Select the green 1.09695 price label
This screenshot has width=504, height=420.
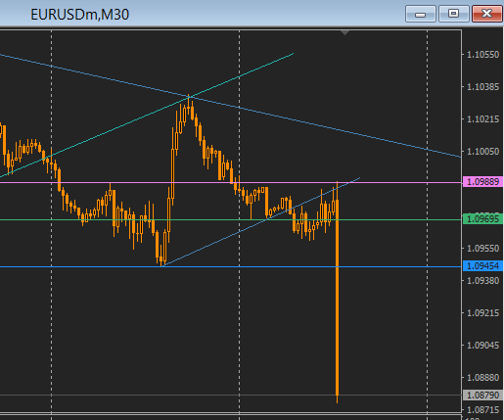(x=482, y=219)
